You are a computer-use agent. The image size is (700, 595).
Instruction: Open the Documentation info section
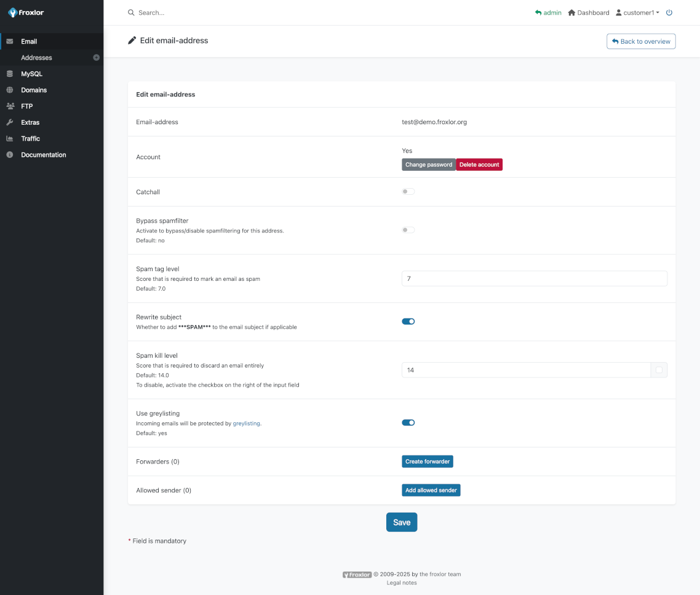[x=10, y=154]
